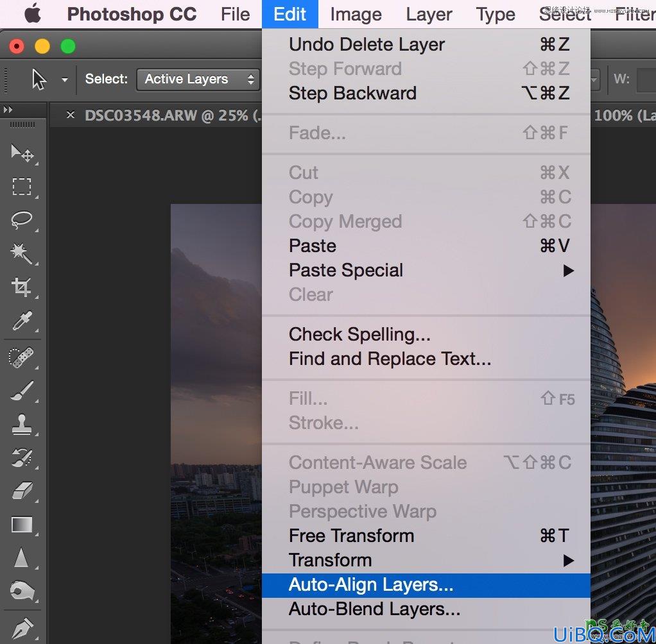Select the Crop tool
Viewport: 656px width, 644px height.
22,287
